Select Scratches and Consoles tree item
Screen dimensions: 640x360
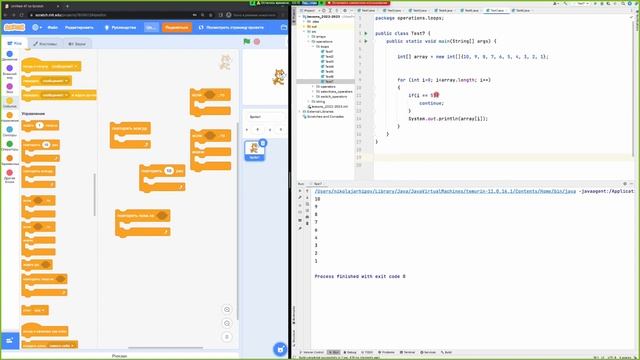(323, 116)
